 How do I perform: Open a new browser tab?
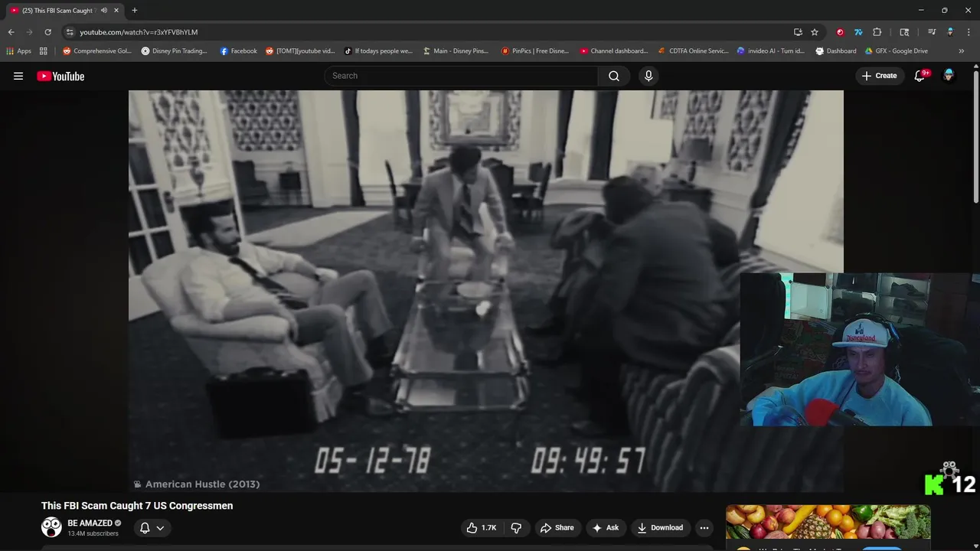[x=134, y=10]
